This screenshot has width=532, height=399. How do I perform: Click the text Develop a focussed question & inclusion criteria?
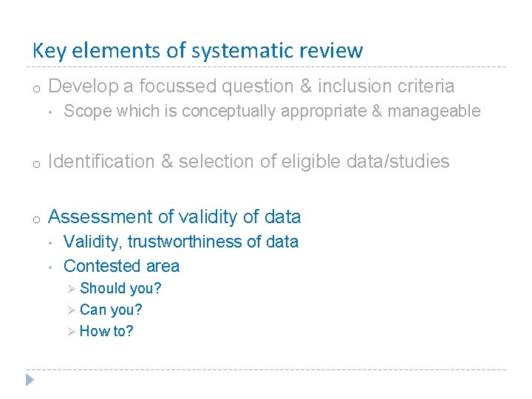pos(251,86)
